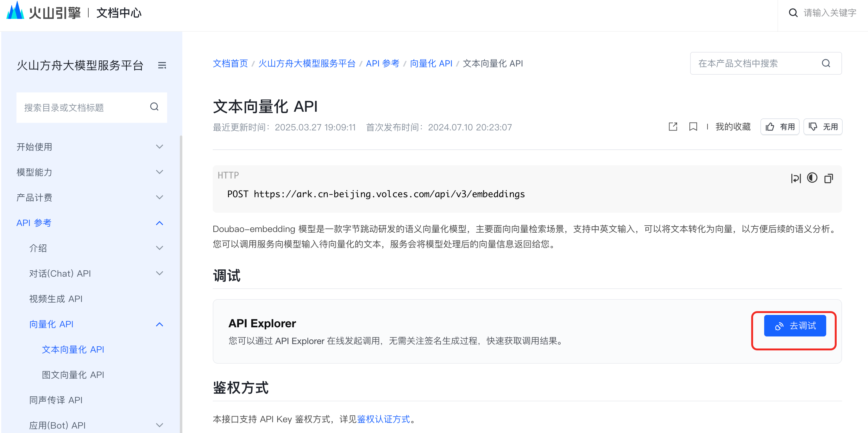Open 图文向量化 API in the sidebar
Image resolution: width=868 pixels, height=433 pixels.
73,375
